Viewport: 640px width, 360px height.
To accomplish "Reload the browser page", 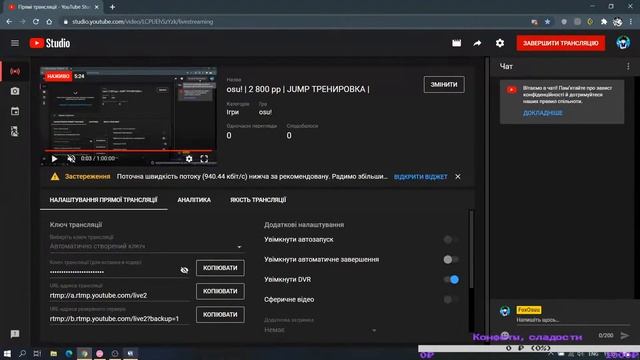I will pyautogui.click(x=36, y=22).
